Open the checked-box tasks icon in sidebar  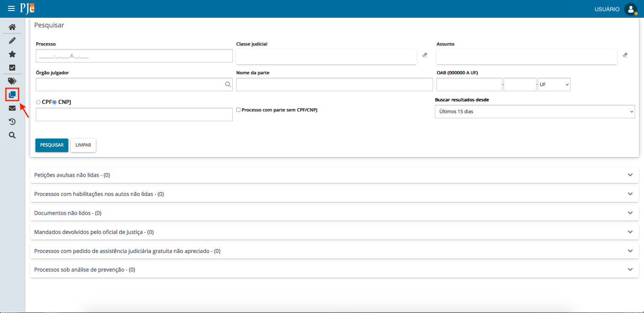12,68
